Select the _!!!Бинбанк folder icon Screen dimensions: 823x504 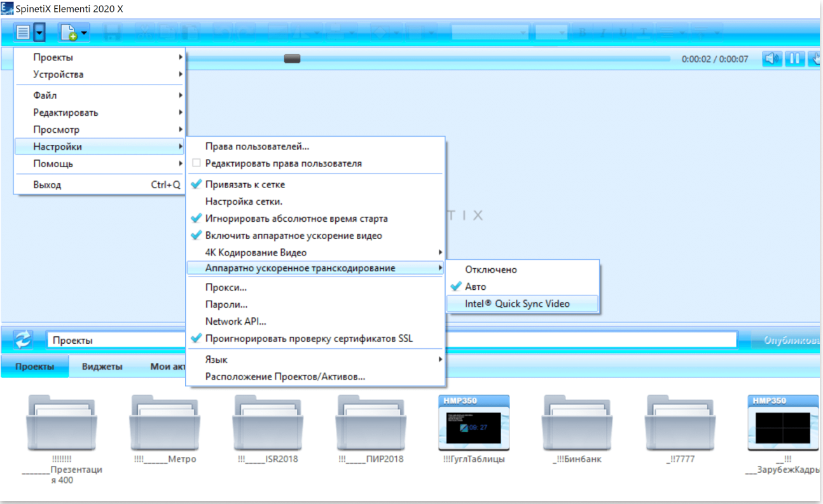tap(577, 423)
